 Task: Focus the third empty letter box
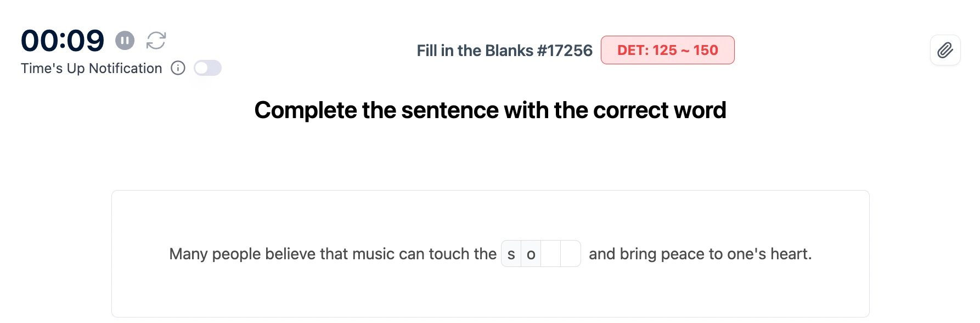(x=550, y=254)
